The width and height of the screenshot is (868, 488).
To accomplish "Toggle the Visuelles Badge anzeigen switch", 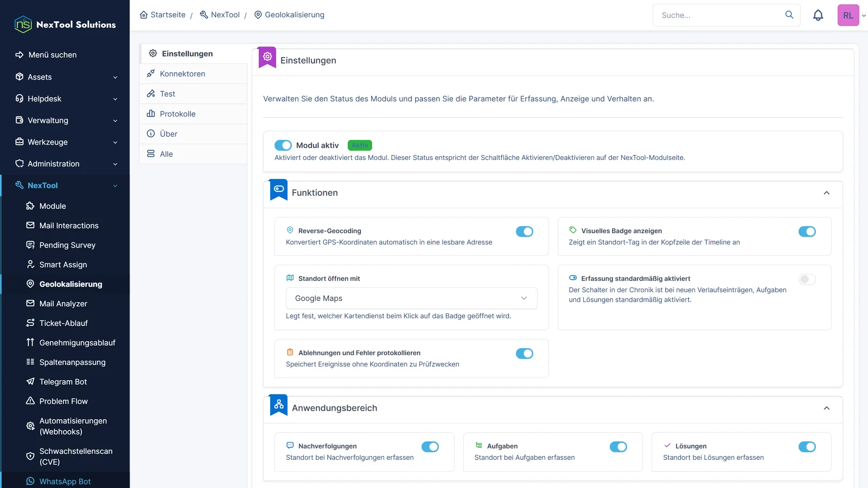I will (807, 232).
